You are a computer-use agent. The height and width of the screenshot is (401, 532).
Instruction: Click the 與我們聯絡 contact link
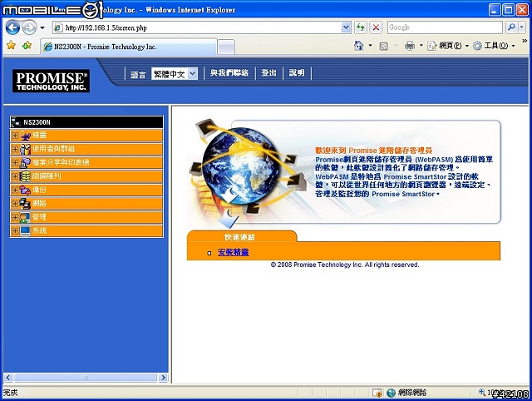click(229, 73)
